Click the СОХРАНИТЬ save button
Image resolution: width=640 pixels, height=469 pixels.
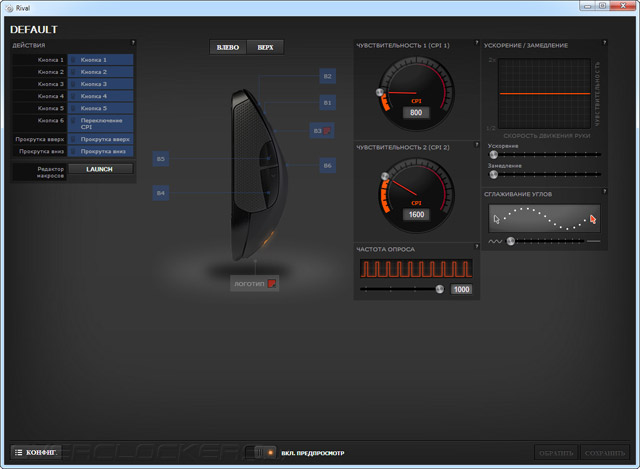point(605,453)
